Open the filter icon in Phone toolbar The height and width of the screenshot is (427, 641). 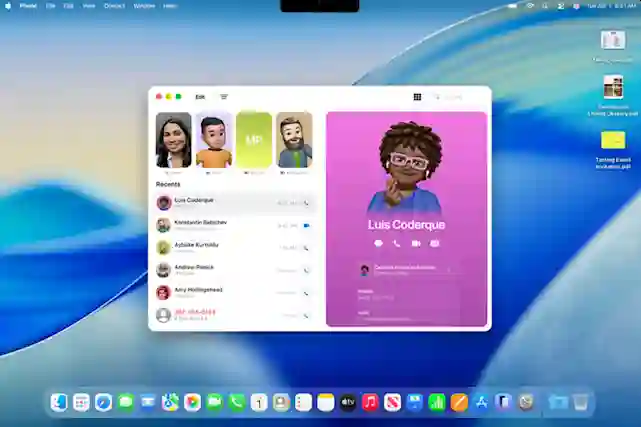click(x=224, y=97)
